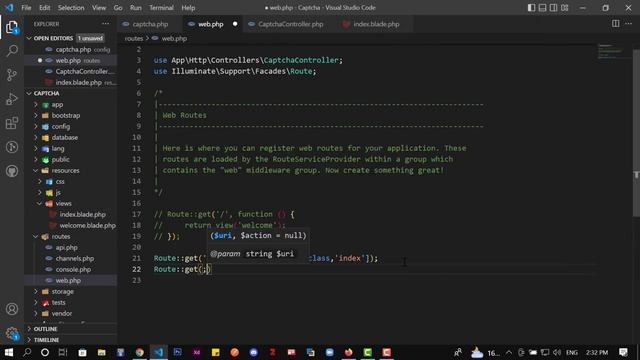
Task: Toggle Panel layout icon in title bar
Action: (x=542, y=8)
